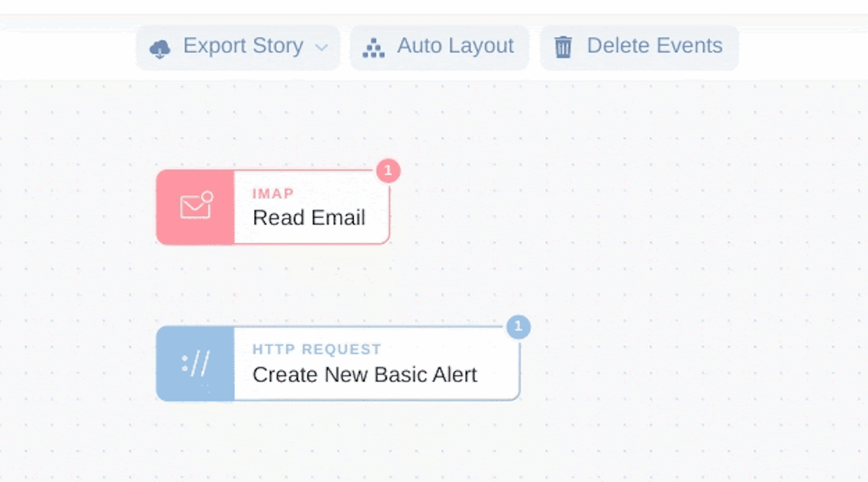868x482 pixels.
Task: Select the pink envelope icon on Read Email
Action: pos(196,206)
